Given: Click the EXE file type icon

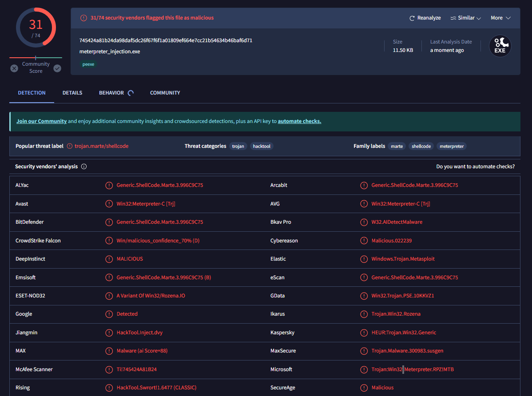Looking at the screenshot, I should tap(500, 46).
